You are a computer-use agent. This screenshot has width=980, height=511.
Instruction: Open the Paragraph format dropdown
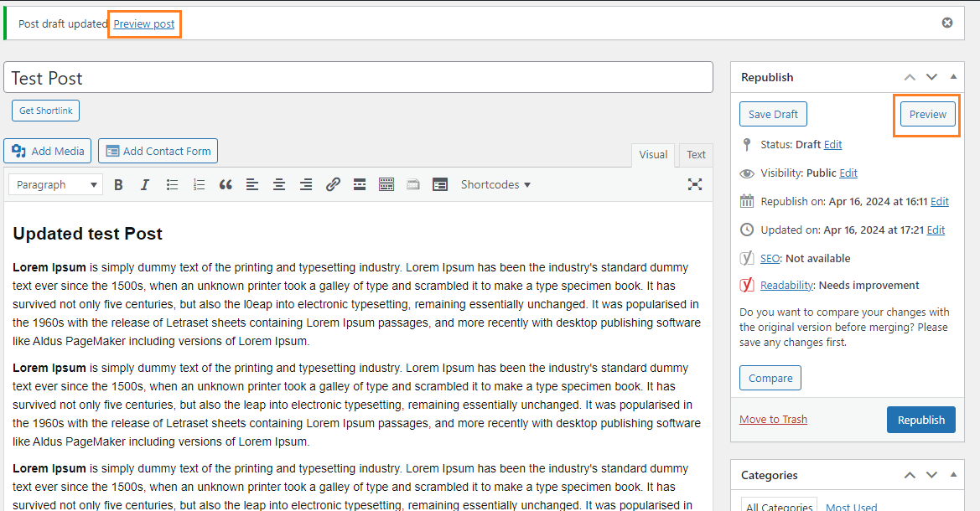tap(56, 185)
